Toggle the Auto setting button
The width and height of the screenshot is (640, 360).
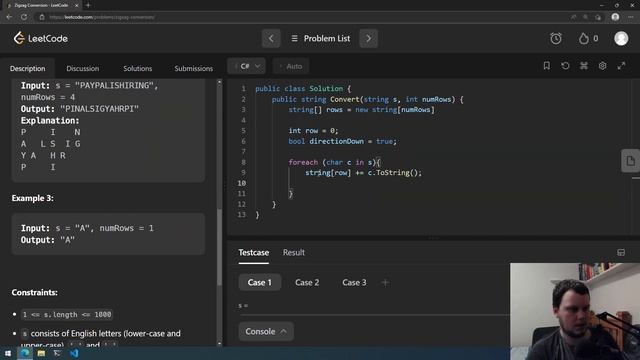[x=291, y=66]
